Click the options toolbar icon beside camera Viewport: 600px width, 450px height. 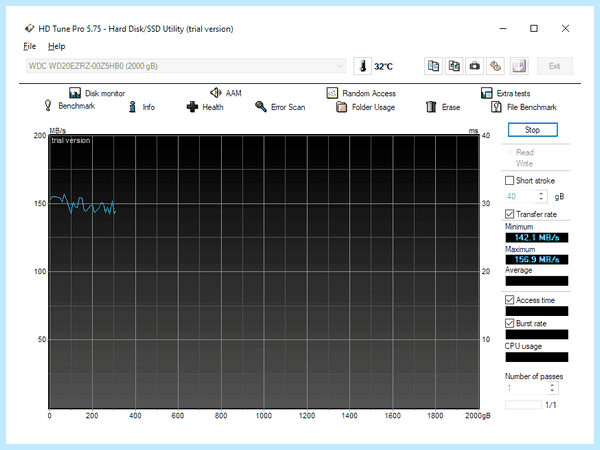(495, 66)
